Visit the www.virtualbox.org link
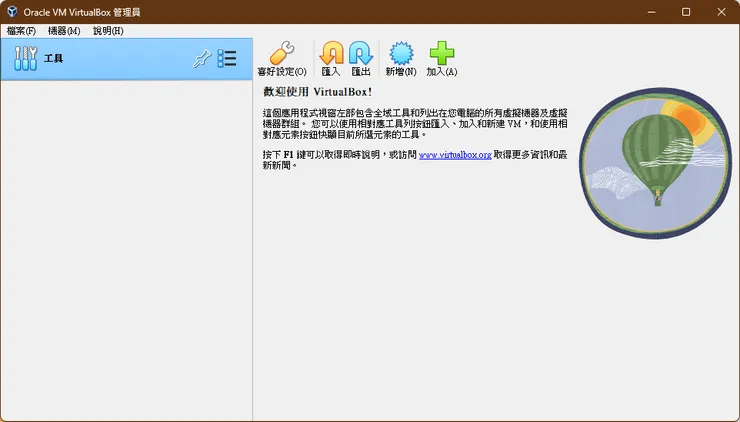The width and height of the screenshot is (740, 422). [455, 155]
